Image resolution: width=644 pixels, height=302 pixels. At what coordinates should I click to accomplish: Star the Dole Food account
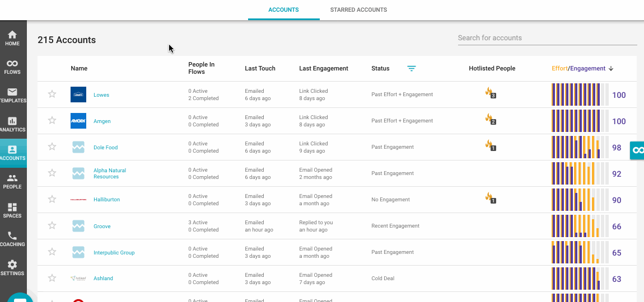click(52, 147)
